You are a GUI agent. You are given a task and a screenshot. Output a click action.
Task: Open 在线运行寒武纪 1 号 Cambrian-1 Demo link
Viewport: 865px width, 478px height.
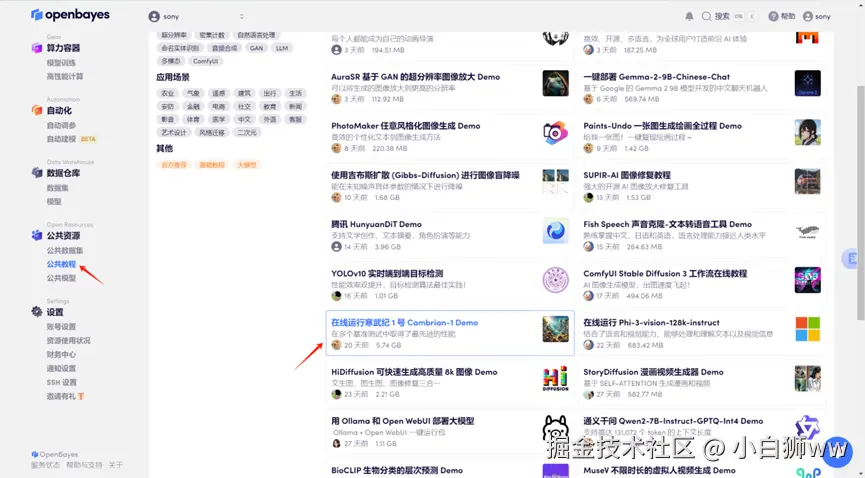click(404, 322)
